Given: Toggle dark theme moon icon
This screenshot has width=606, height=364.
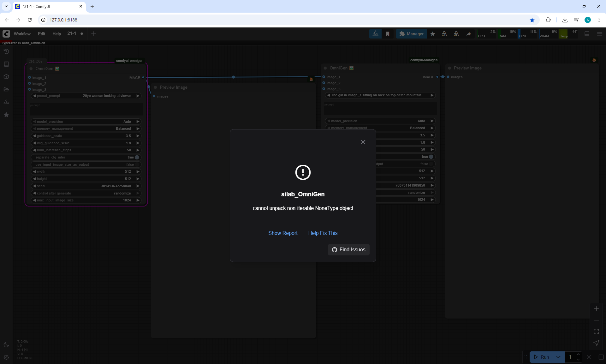Looking at the screenshot, I should [6, 345].
